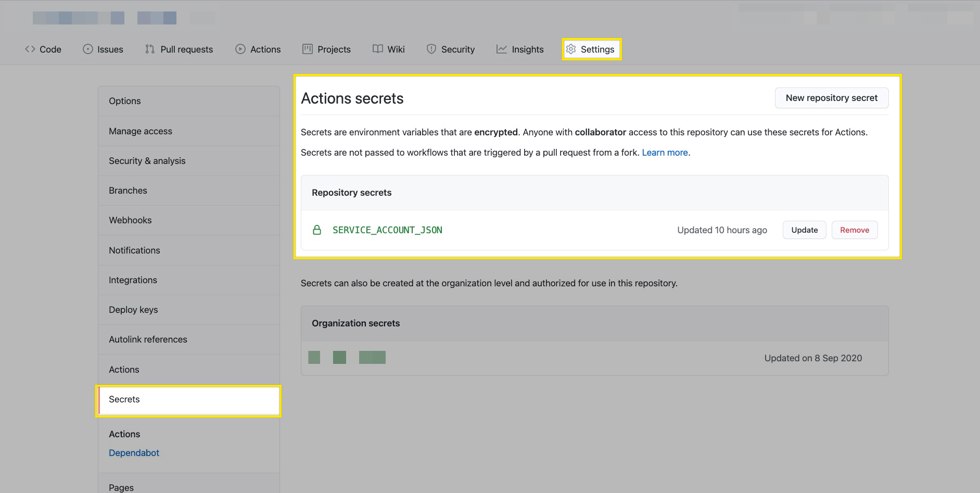Switch to the Projects tab
This screenshot has width=980, height=493.
click(326, 49)
